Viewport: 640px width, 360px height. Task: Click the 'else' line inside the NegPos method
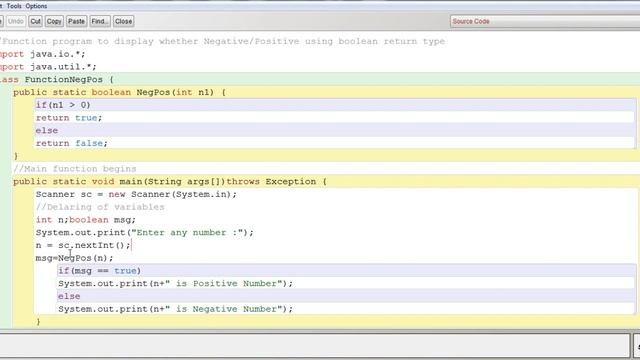(47, 131)
